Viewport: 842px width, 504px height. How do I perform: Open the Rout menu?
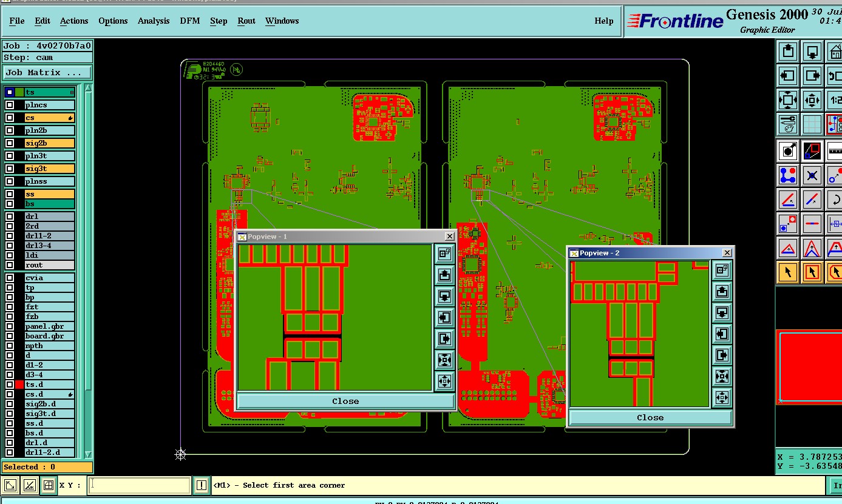(x=246, y=21)
